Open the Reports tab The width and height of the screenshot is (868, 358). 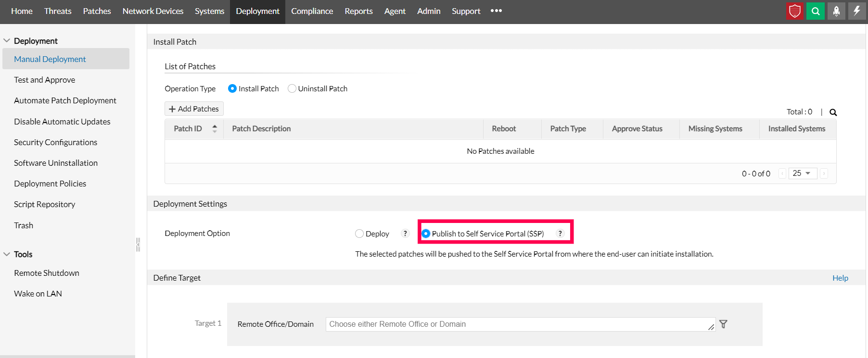[x=358, y=11]
